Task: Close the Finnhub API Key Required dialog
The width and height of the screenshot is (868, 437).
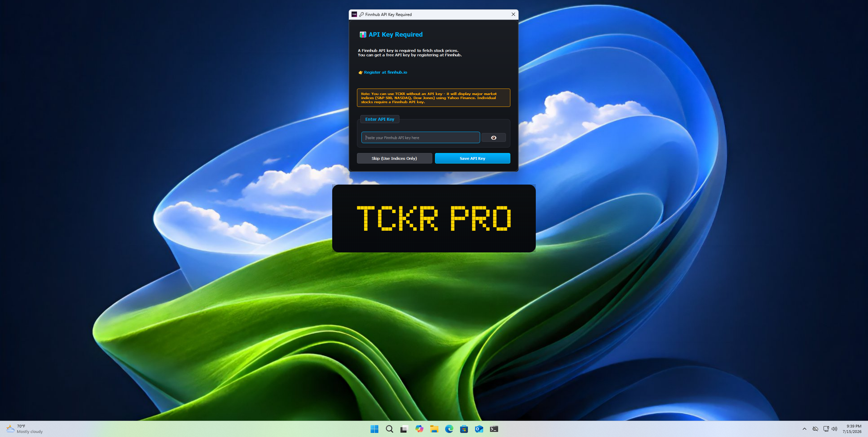Action: tap(513, 14)
